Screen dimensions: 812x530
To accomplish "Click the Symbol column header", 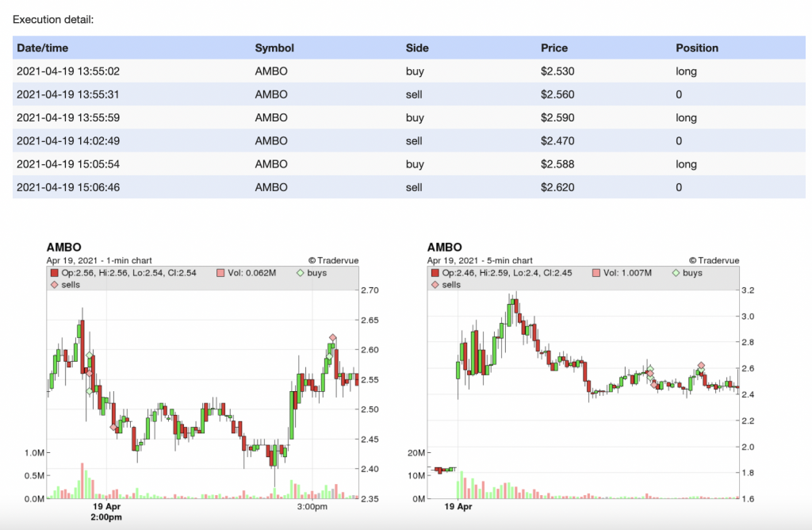I will pos(274,48).
